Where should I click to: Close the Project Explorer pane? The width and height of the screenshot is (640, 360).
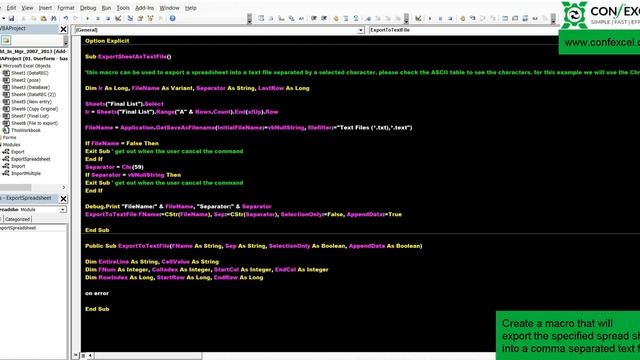tap(63, 29)
